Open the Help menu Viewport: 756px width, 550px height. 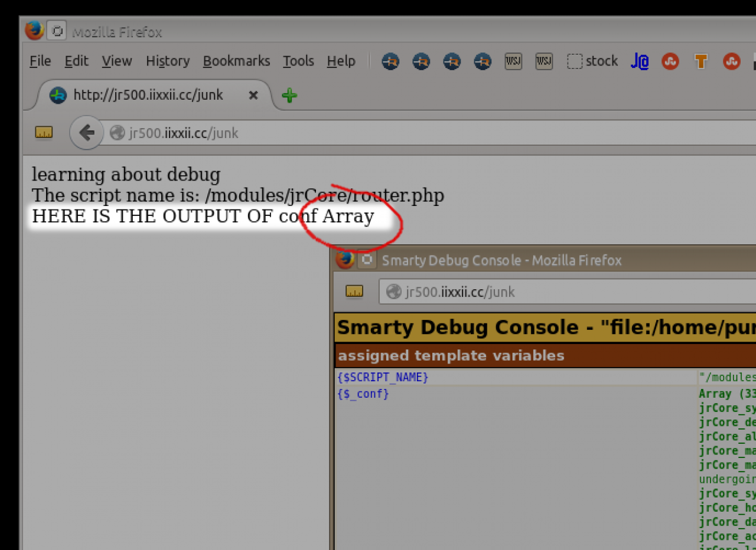point(341,61)
